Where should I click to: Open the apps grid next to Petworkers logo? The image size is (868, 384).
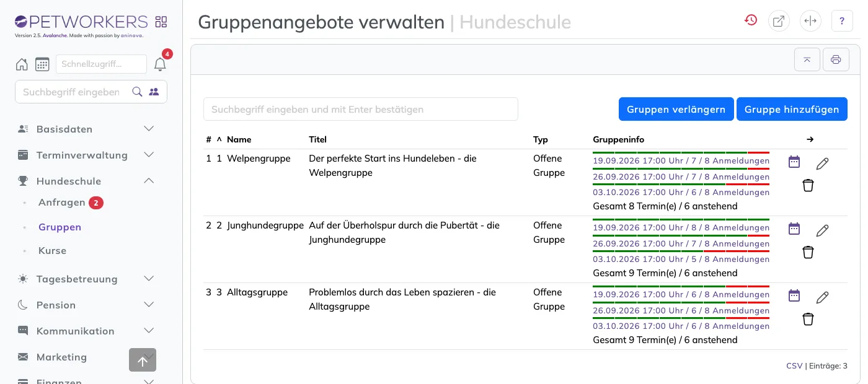coord(161,22)
